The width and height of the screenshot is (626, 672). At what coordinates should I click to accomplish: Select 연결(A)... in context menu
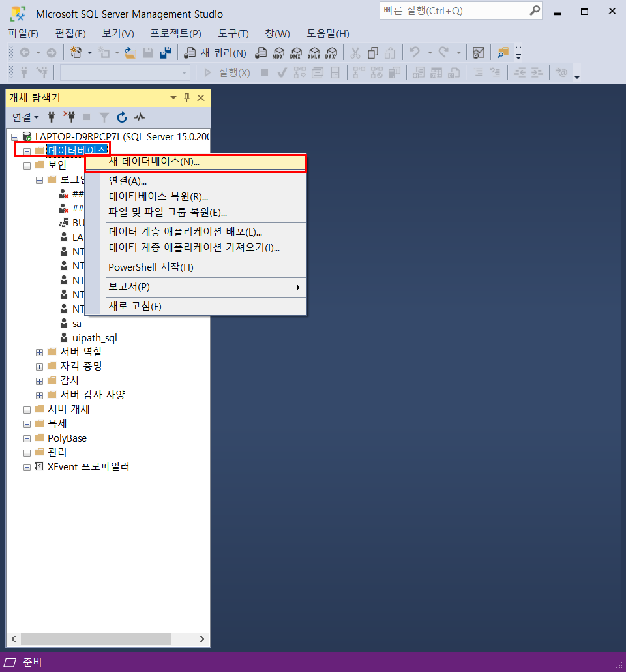[x=196, y=181]
